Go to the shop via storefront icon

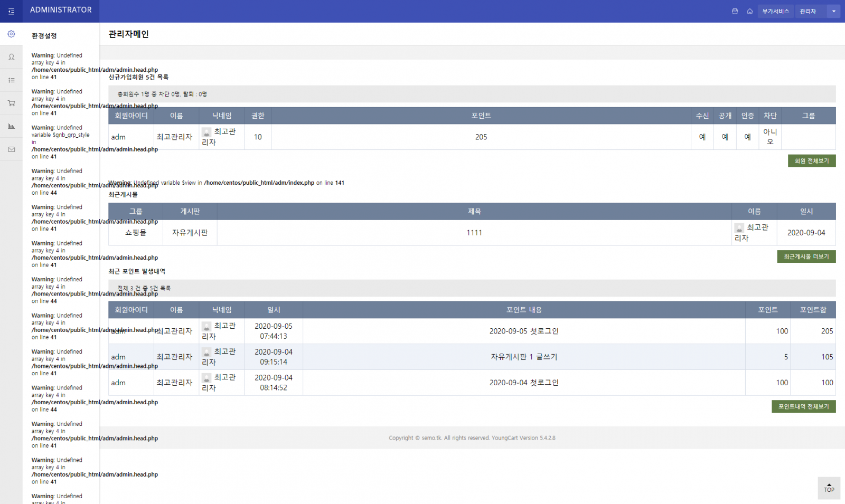click(x=735, y=11)
